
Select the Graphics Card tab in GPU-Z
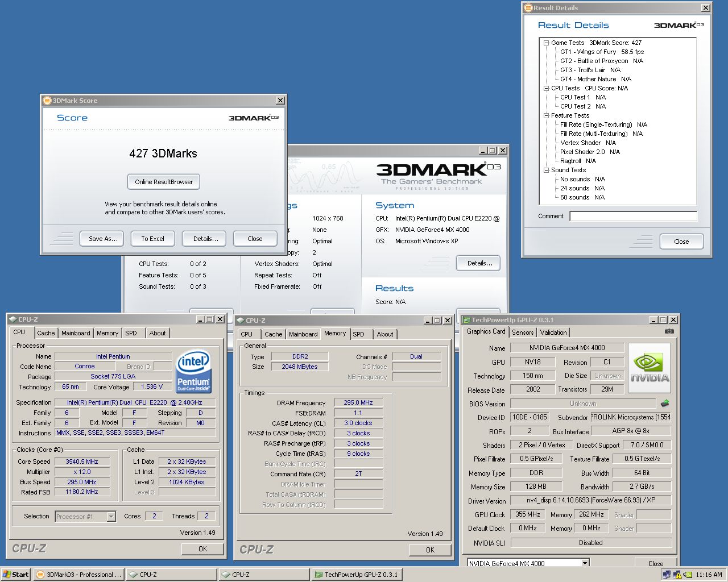486,331
